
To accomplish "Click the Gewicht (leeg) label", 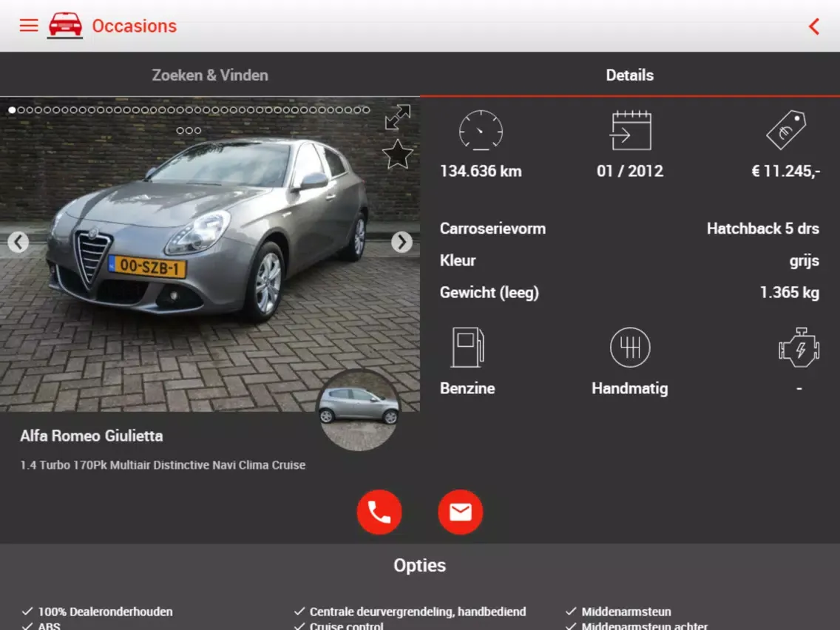I will pos(489,293).
